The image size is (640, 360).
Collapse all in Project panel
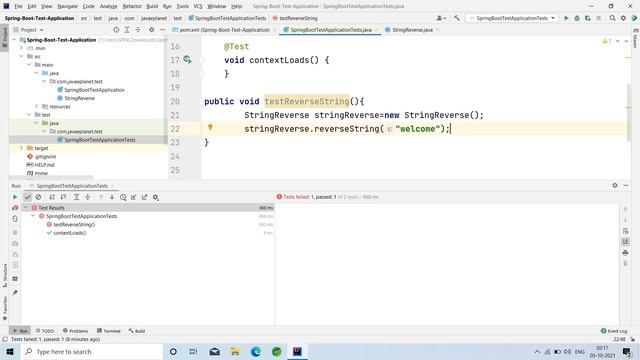point(138,30)
